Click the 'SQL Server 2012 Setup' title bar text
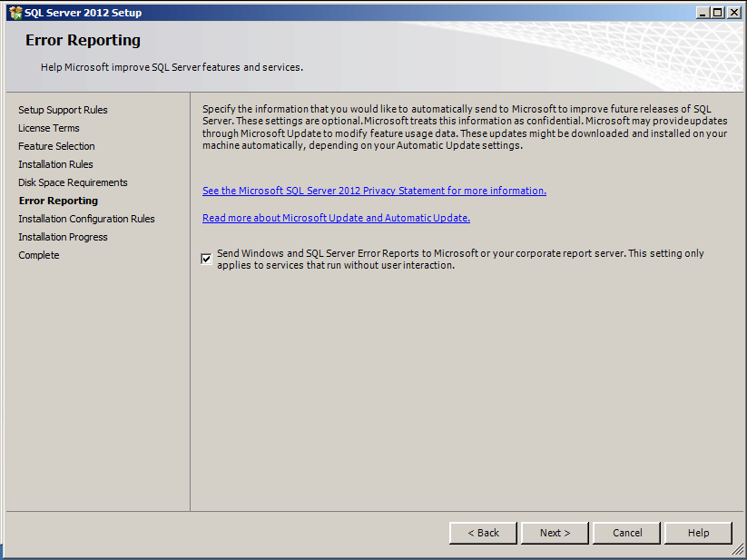747x560 pixels. pos(83,13)
